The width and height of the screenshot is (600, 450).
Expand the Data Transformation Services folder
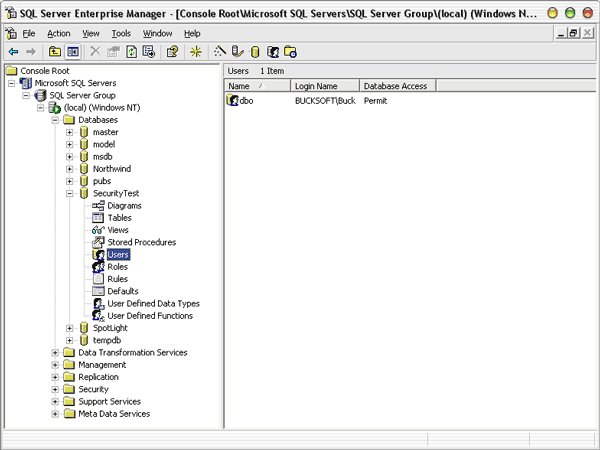point(55,353)
